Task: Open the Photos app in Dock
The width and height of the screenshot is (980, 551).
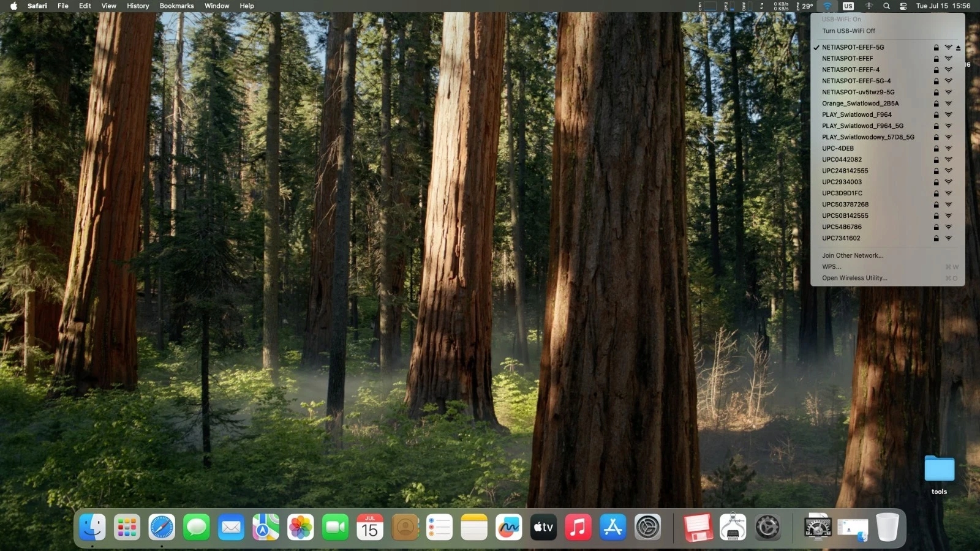Action: [x=300, y=527]
